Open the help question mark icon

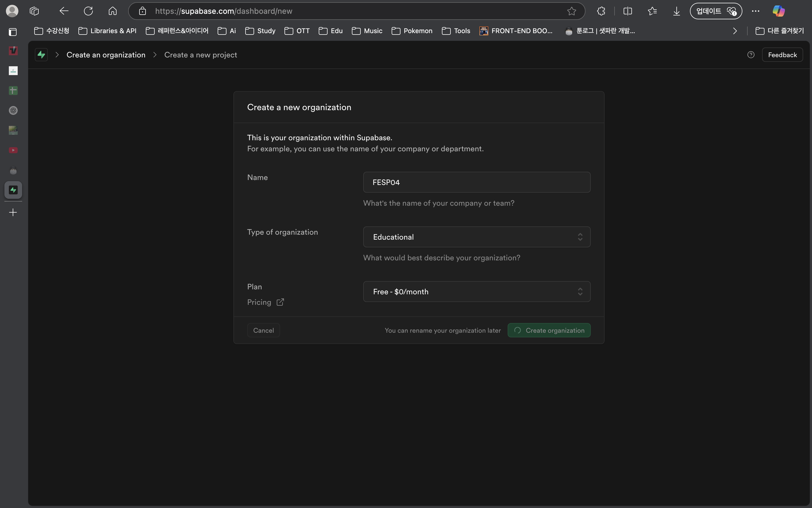coord(751,55)
